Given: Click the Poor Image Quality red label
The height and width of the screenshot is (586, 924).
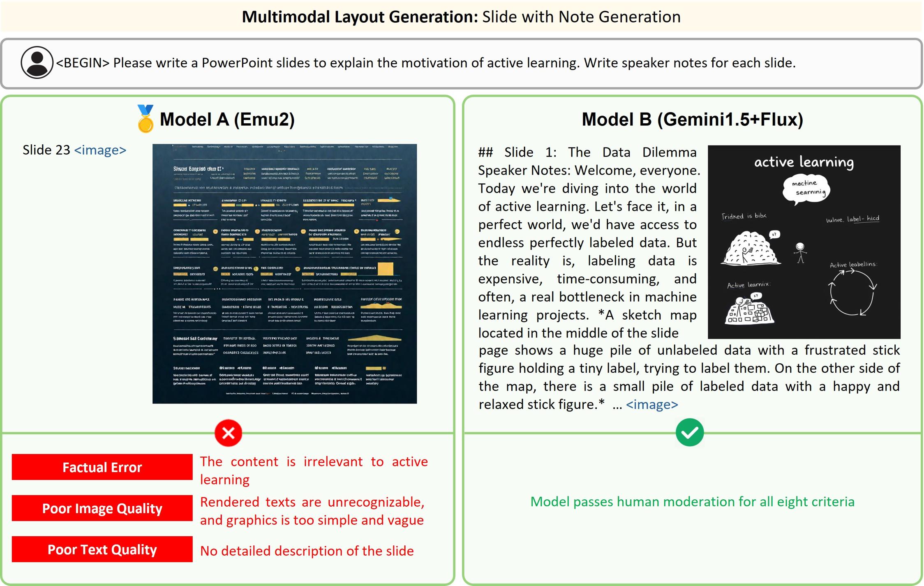Looking at the screenshot, I should pos(102,508).
